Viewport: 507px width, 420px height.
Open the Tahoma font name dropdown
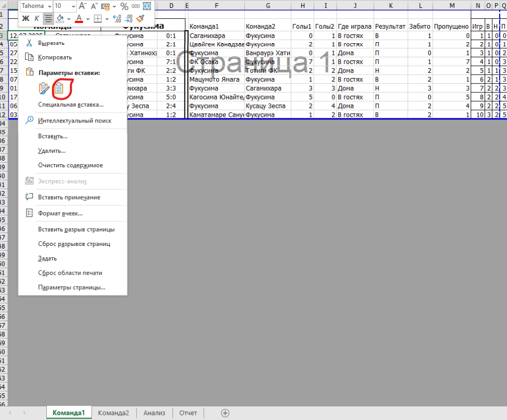[x=50, y=6]
